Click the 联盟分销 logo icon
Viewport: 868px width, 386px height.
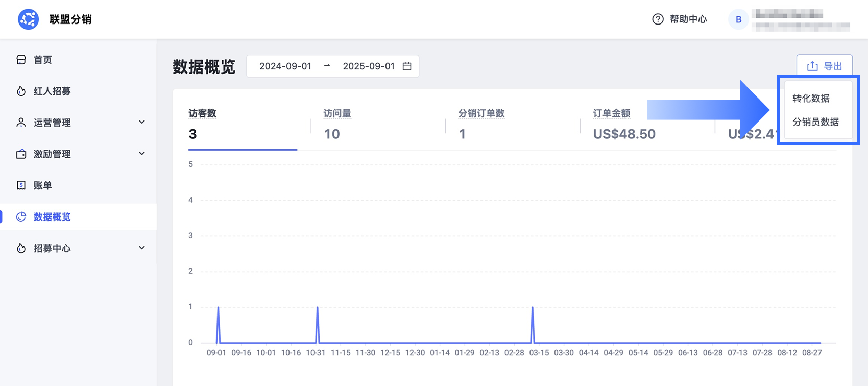[28, 19]
